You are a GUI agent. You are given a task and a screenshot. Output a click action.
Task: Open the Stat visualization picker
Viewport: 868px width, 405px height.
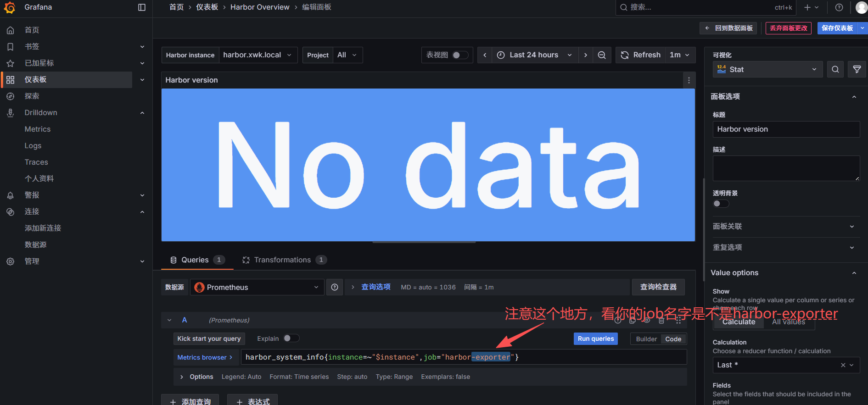(x=767, y=69)
